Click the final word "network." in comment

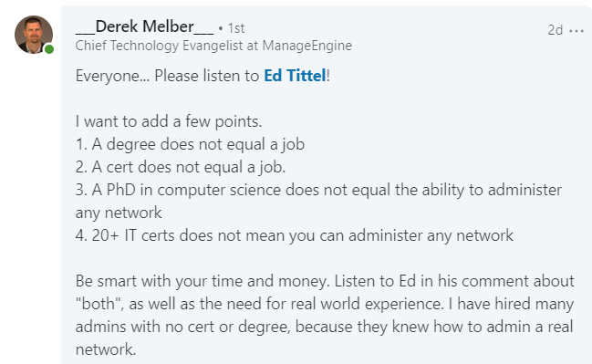[105, 349]
